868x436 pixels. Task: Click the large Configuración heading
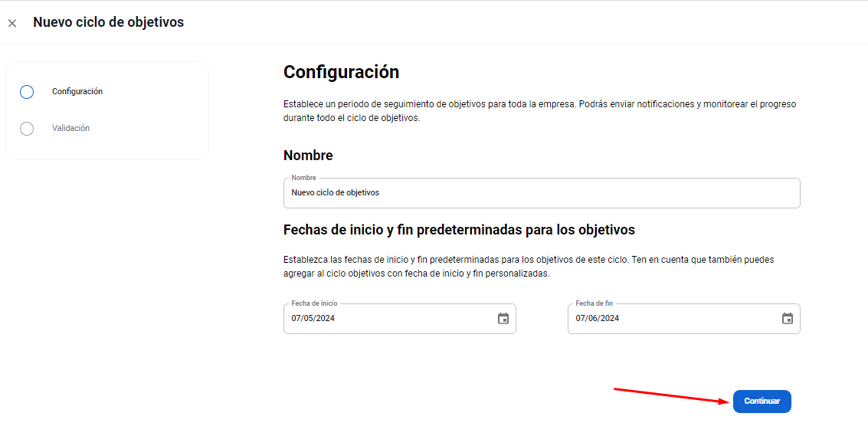pos(341,72)
